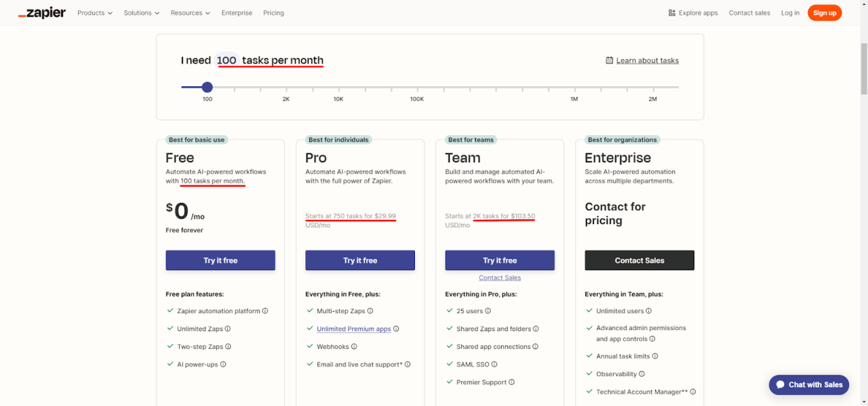Click the page vertical scrollbar
The height and width of the screenshot is (406, 868).
click(863, 69)
